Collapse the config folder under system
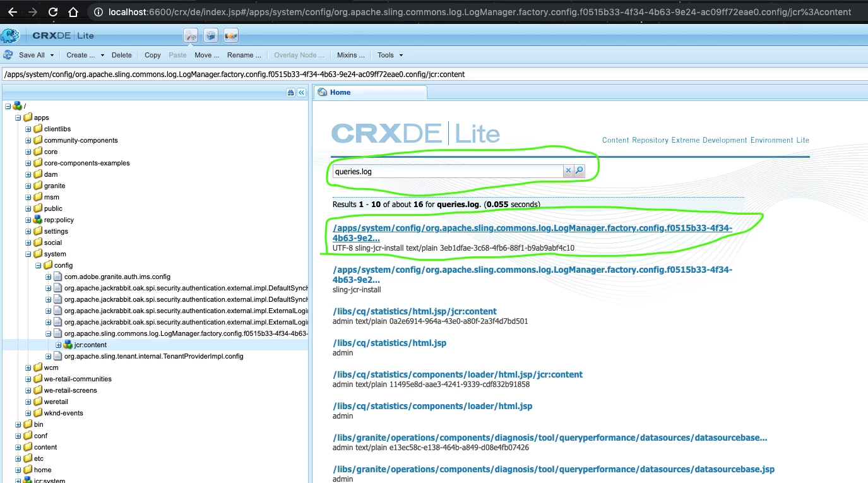This screenshot has width=868, height=483. 39,265
